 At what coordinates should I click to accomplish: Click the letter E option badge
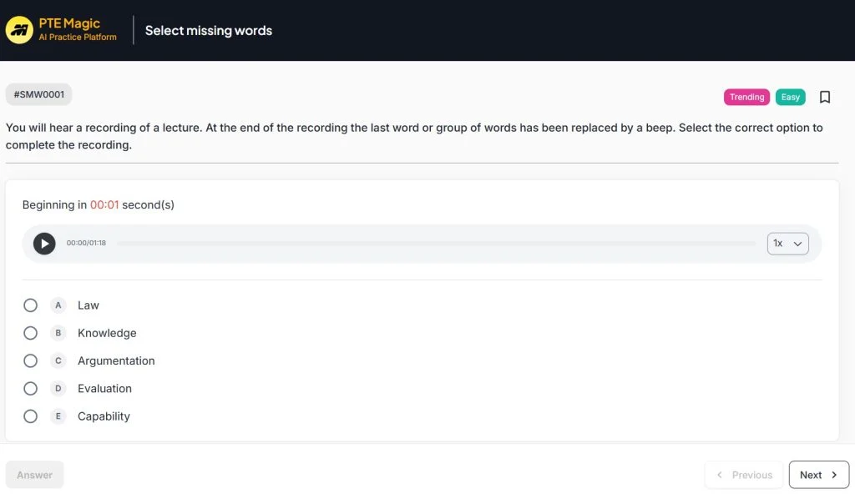[58, 416]
